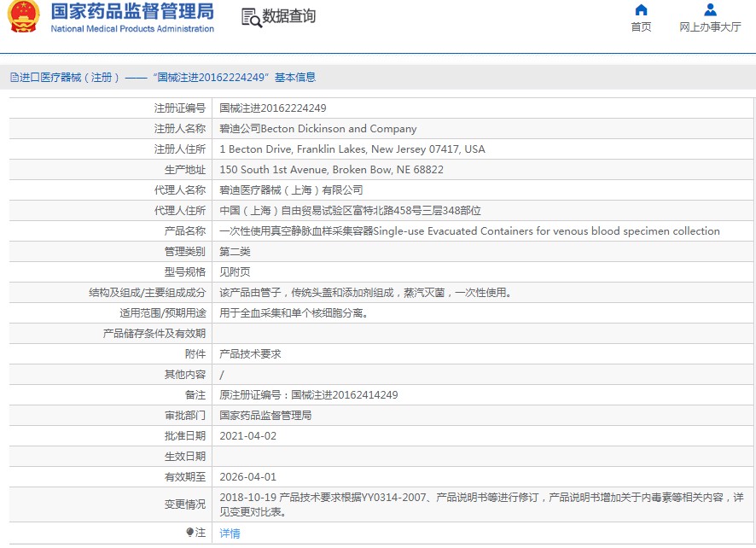
Task: Select the 产品技术要求 attachment text
Action: click(x=250, y=354)
